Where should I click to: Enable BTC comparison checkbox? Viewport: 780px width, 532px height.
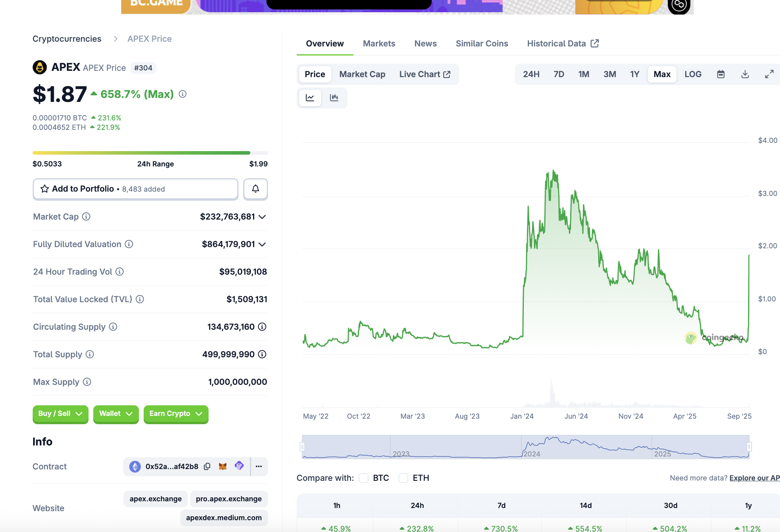tap(364, 478)
